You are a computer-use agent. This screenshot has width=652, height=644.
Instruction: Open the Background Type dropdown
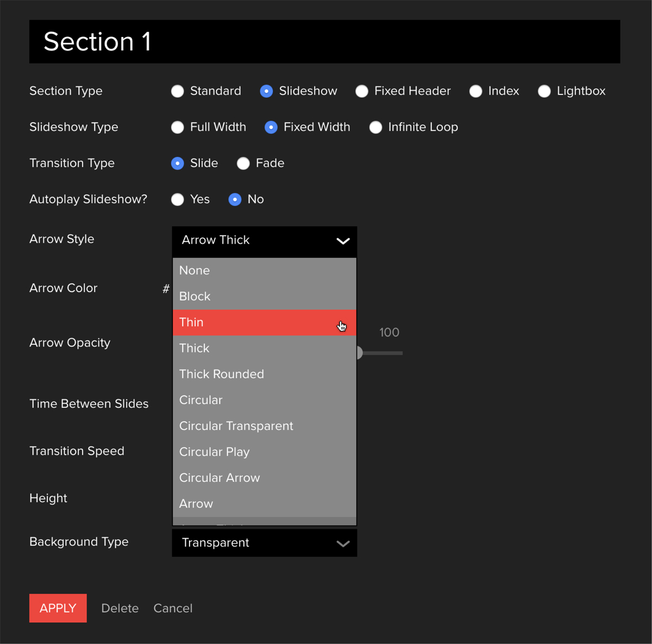coord(265,543)
